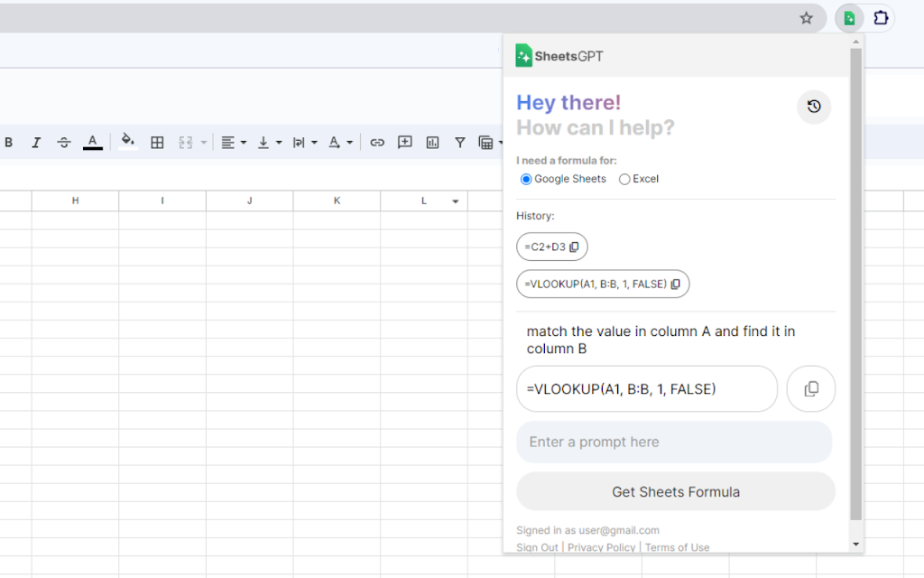The image size is (924, 578).
Task: Bookmark the page with the star icon
Action: pos(806,18)
